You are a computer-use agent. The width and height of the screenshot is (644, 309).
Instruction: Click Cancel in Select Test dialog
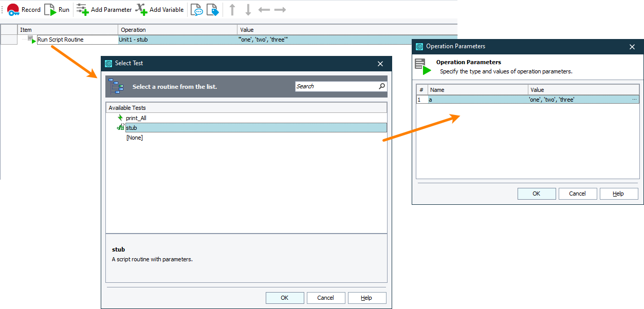(326, 298)
